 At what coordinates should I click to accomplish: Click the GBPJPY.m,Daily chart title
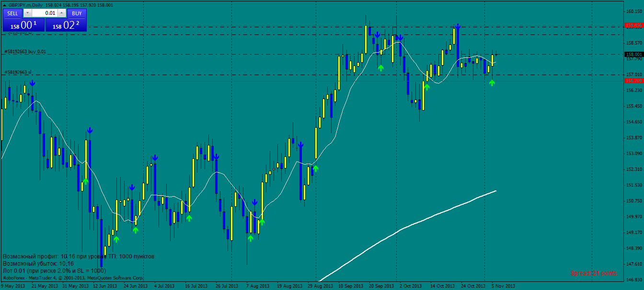click(x=25, y=5)
